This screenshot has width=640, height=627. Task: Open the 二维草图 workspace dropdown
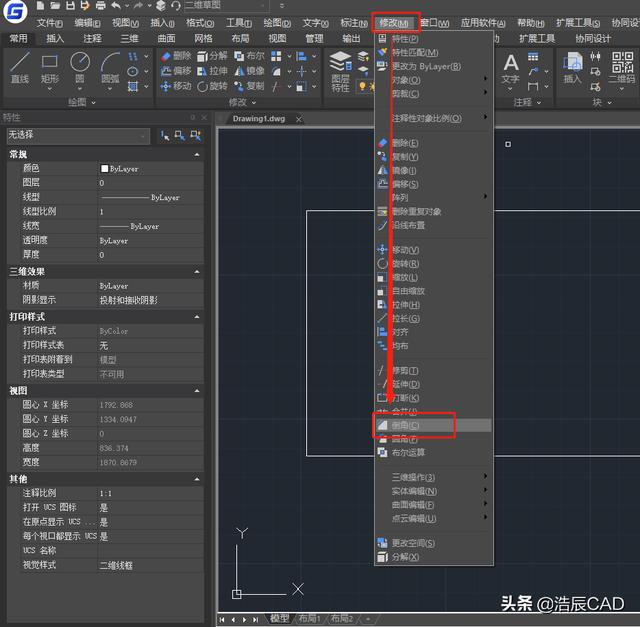(226, 6)
